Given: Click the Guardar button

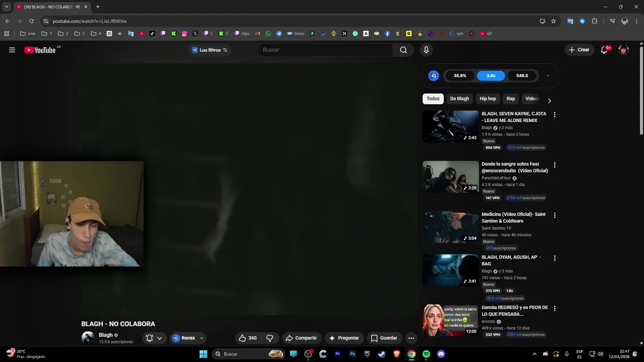Looking at the screenshot, I should (384, 338).
